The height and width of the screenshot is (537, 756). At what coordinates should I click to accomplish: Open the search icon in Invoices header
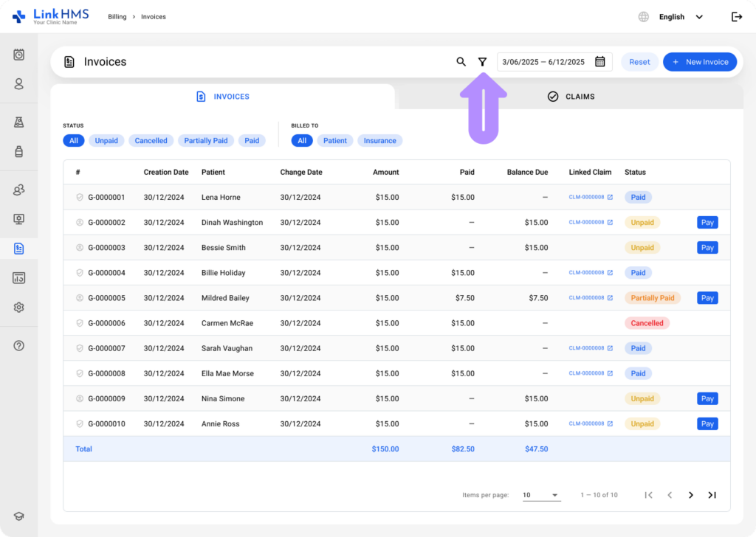point(461,62)
